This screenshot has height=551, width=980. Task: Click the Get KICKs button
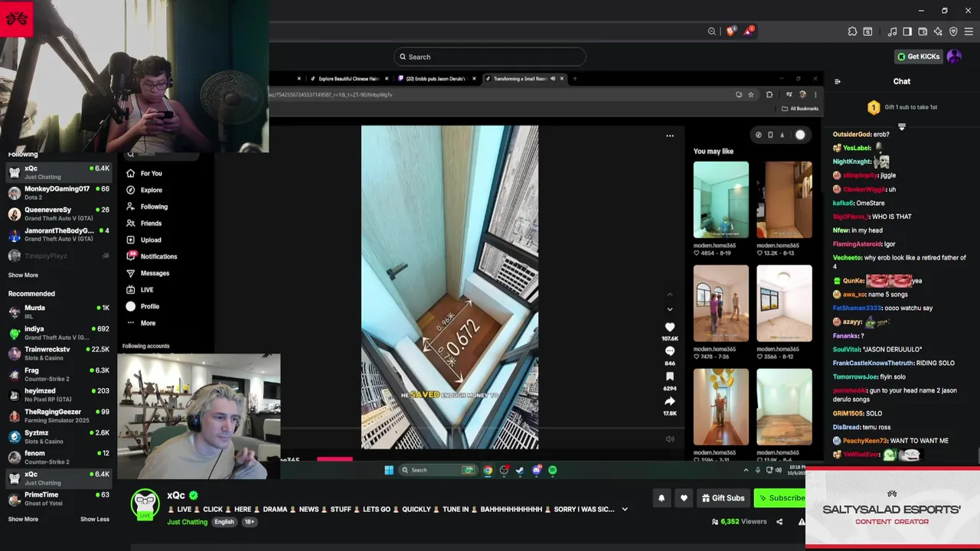click(918, 57)
